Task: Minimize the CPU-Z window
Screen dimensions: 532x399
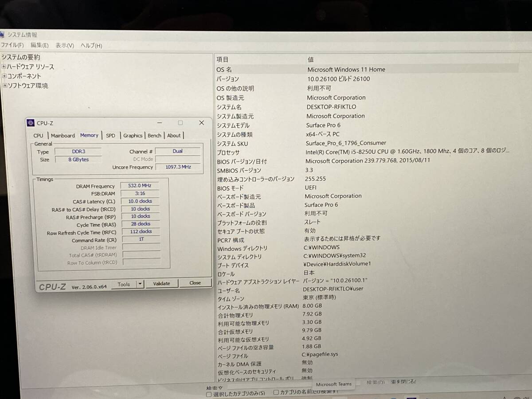Action: pos(159,123)
